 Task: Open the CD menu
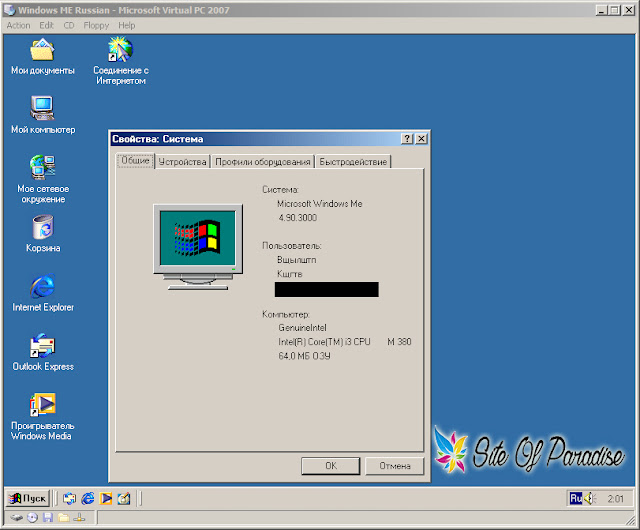point(69,25)
